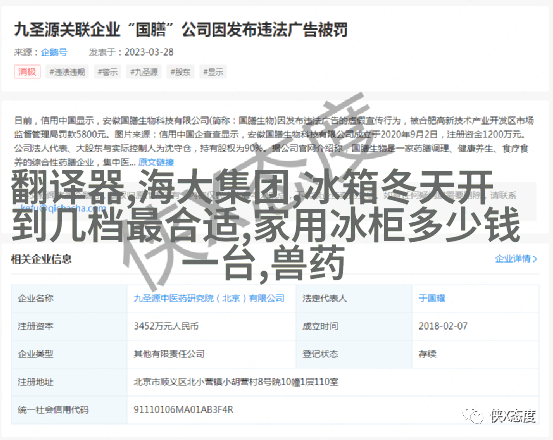553x440 pixels.
Task: Click the 企业名称 label cell
Action: click(69, 299)
